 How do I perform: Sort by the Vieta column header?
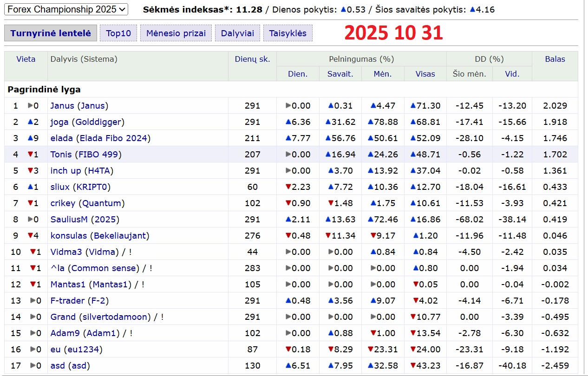[x=26, y=59]
